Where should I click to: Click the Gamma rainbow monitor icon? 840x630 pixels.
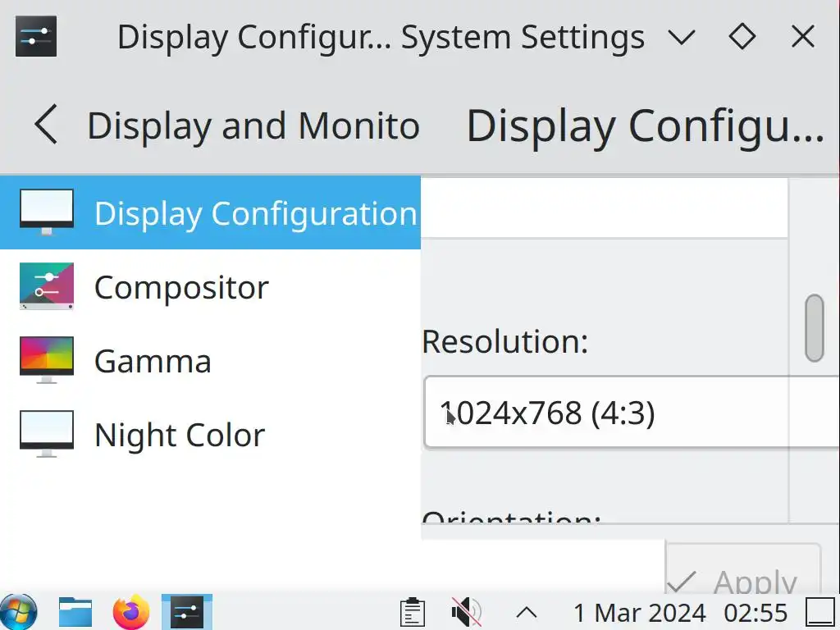click(x=47, y=360)
